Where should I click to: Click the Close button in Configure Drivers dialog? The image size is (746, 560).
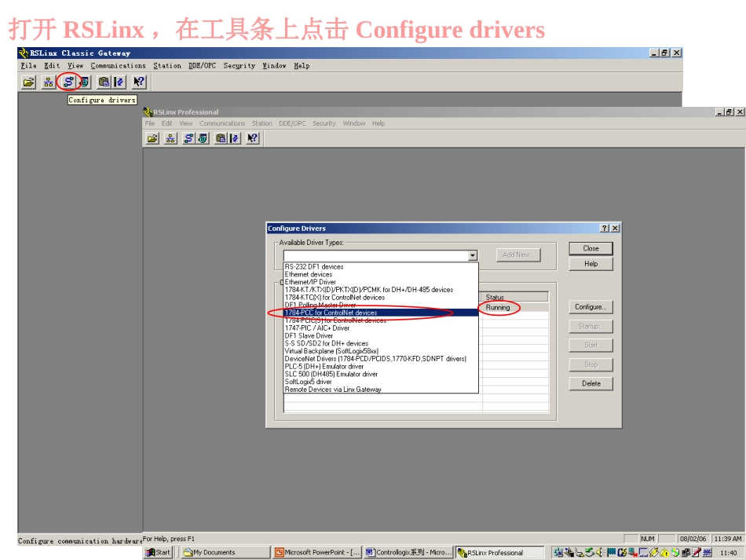(x=591, y=248)
